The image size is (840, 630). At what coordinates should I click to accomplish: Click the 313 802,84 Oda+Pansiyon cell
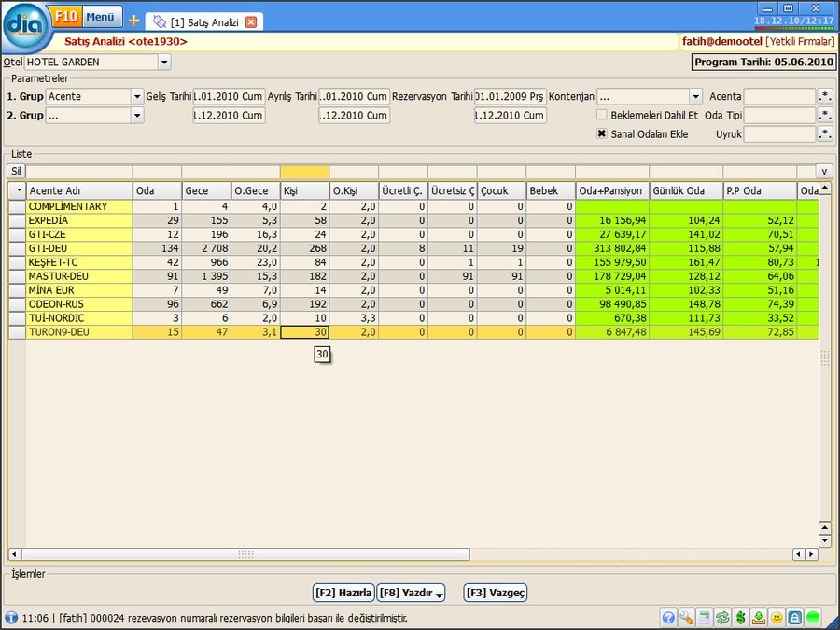click(x=612, y=248)
